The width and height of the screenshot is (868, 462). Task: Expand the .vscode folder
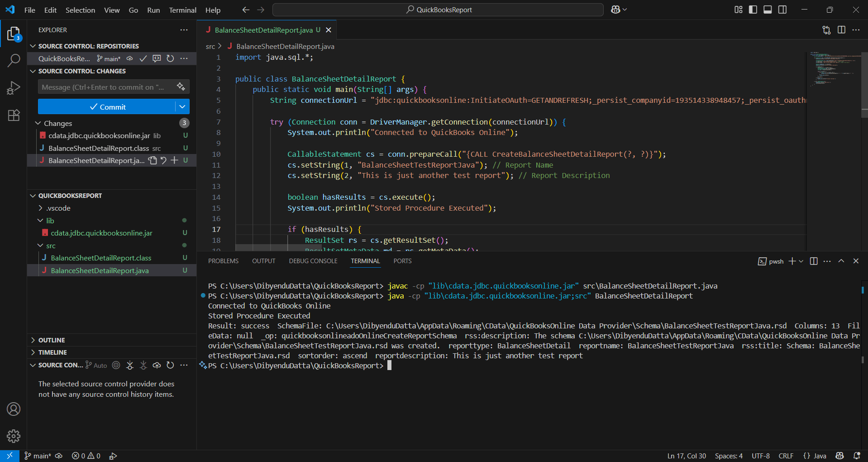(x=58, y=208)
